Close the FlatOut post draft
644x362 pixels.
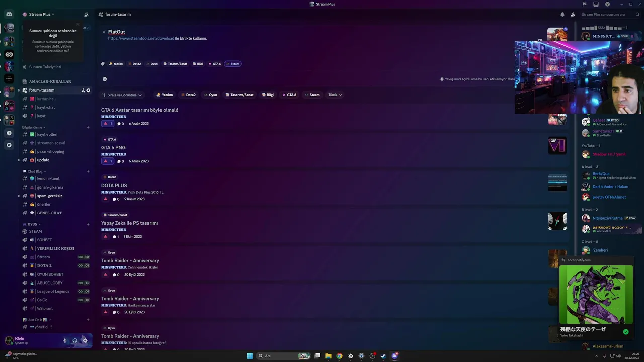(x=104, y=32)
